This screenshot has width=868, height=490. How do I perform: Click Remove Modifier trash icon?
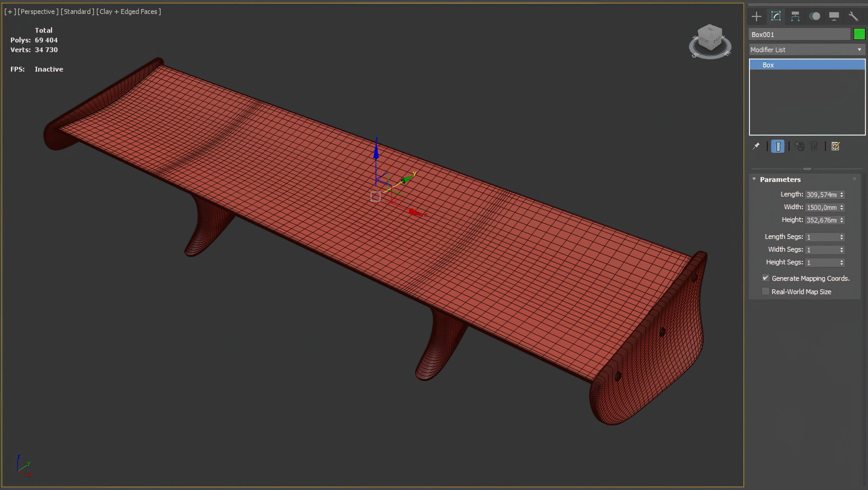[814, 146]
